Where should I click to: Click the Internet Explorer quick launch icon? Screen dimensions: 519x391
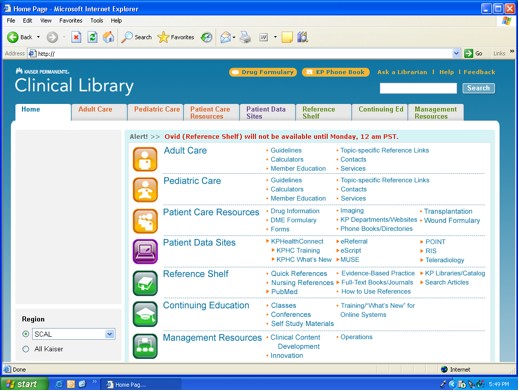[x=59, y=384]
